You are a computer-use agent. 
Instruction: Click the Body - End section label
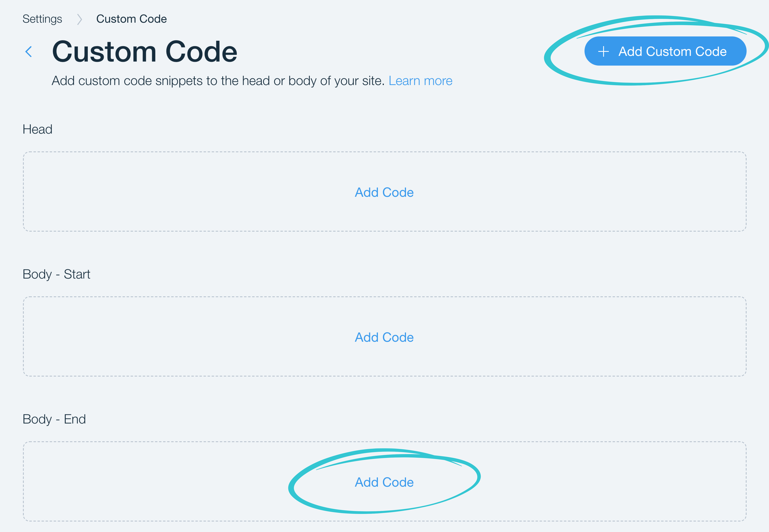[x=54, y=419]
